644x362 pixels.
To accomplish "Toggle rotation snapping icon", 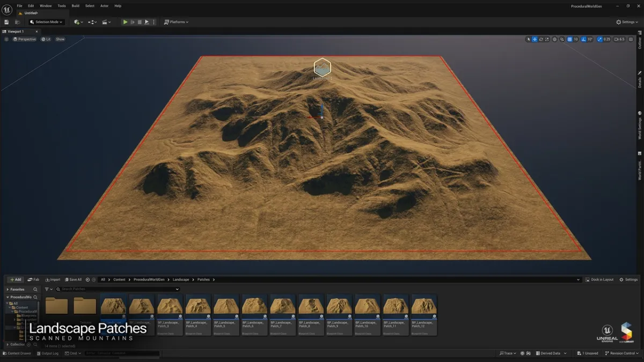I will [x=583, y=39].
